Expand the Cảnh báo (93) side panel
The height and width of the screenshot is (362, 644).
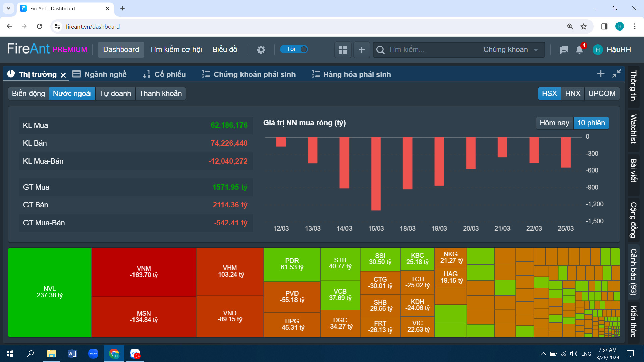[633, 271]
